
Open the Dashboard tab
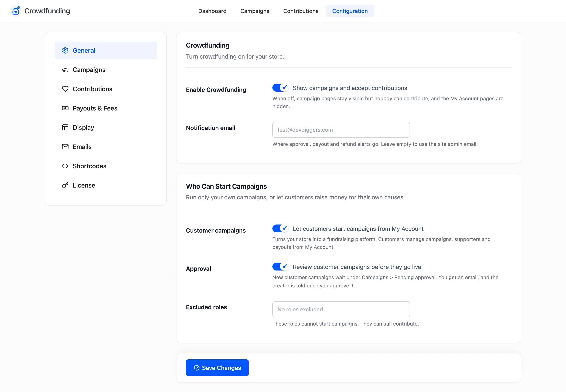[212, 11]
